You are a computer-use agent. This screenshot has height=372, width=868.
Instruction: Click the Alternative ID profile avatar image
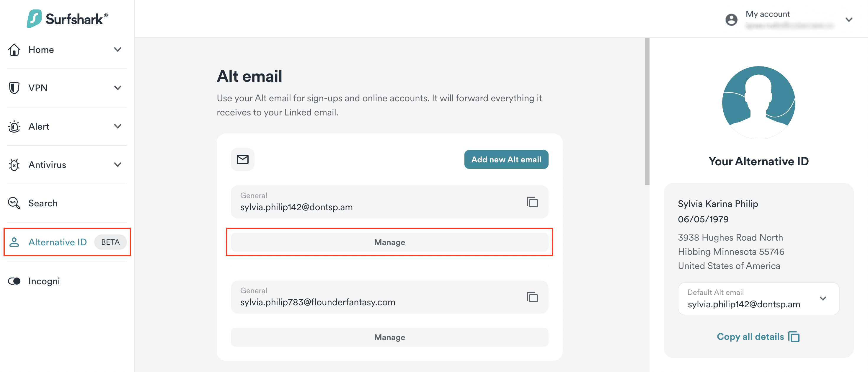click(758, 102)
